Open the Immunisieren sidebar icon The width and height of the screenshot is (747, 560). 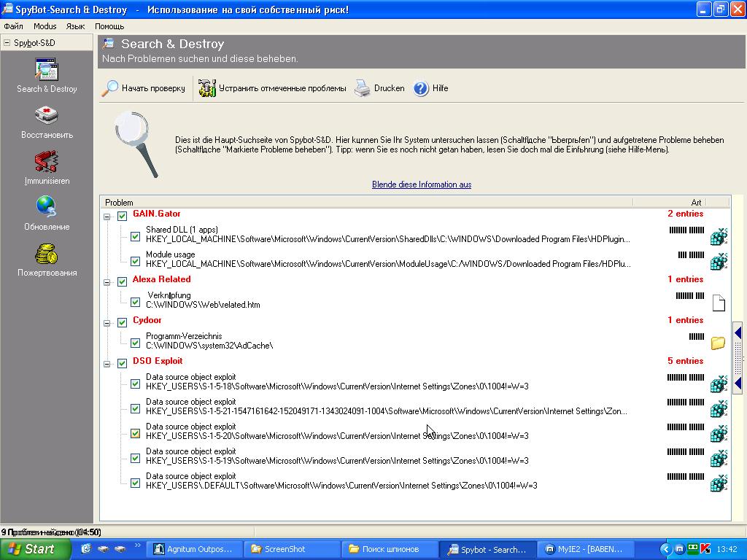click(x=47, y=161)
